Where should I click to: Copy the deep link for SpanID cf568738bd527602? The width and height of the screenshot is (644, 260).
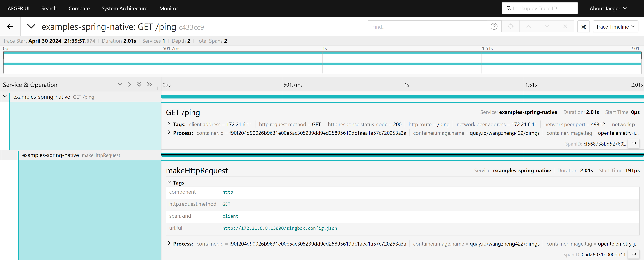[633, 143]
